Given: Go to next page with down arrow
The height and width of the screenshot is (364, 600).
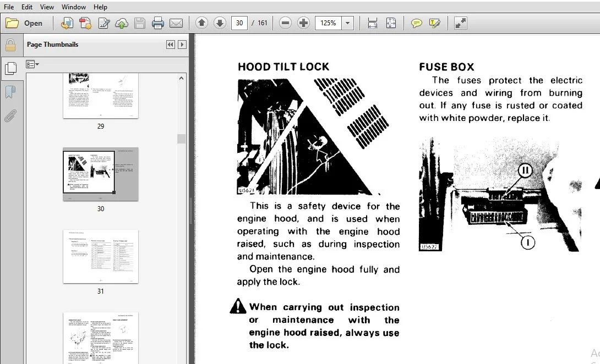Looking at the screenshot, I should [220, 23].
